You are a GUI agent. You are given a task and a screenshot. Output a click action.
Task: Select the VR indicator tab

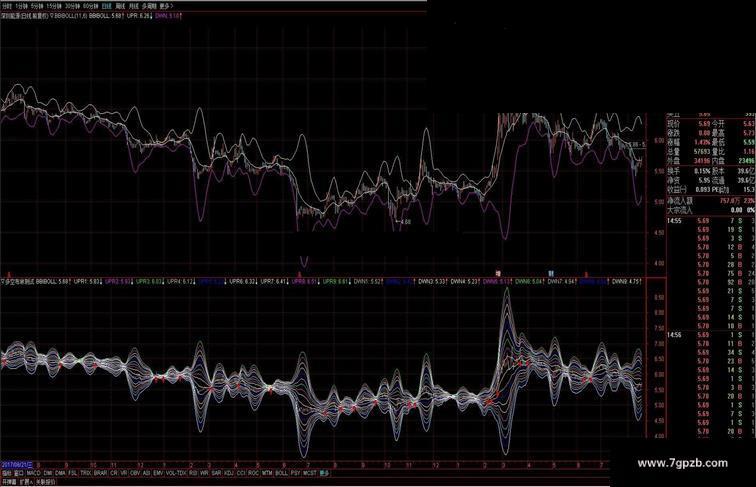tap(124, 473)
